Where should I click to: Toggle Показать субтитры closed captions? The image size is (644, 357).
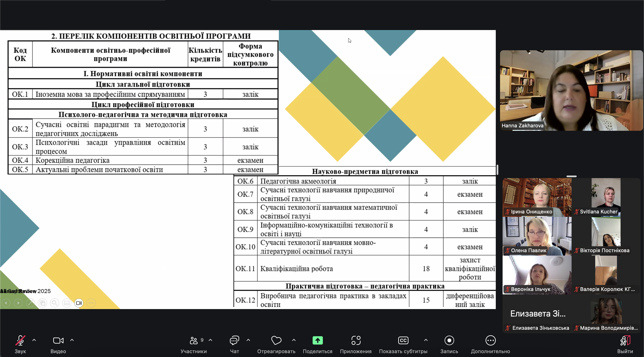click(x=403, y=341)
